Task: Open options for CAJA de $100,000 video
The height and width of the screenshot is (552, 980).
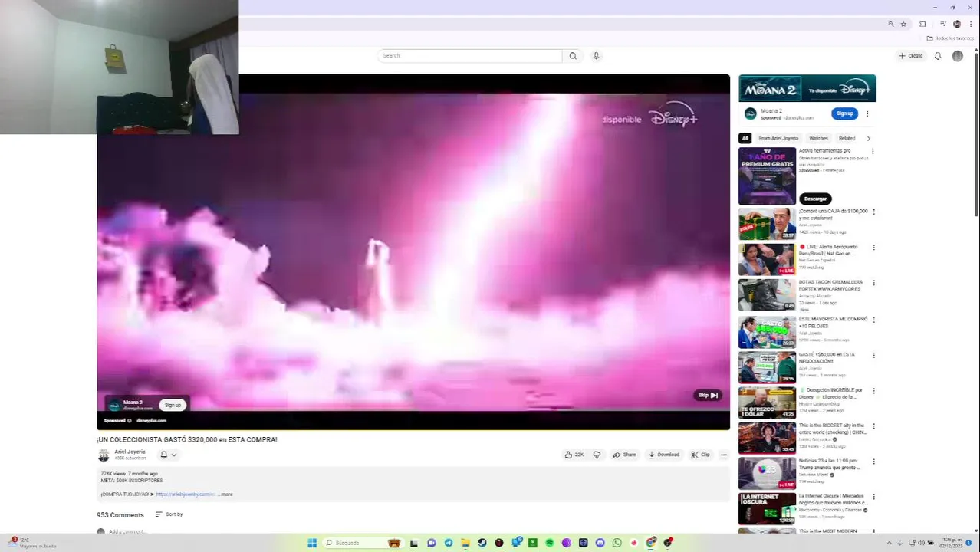Action: click(x=873, y=212)
